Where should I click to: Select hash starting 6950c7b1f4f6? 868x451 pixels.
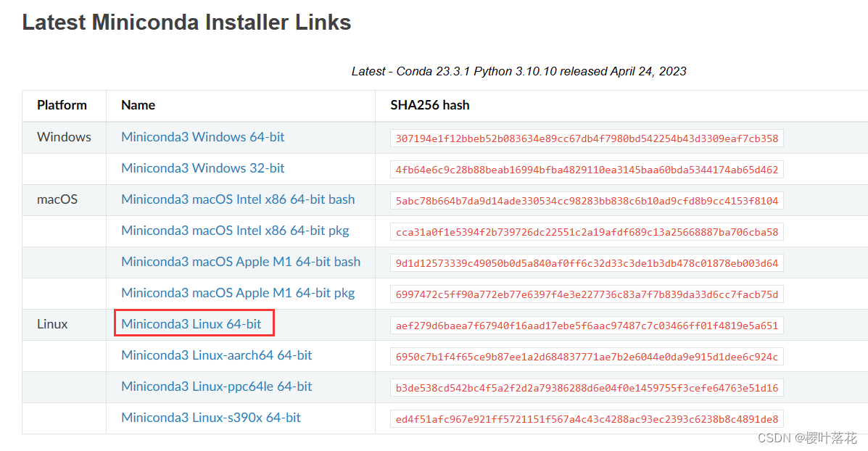tap(587, 356)
